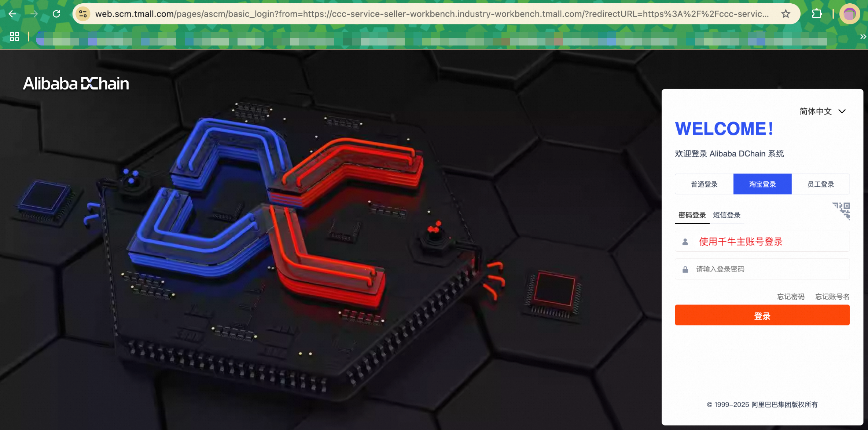Open the browser extensions puzzle icon
The height and width of the screenshot is (430, 868).
coord(817,14)
